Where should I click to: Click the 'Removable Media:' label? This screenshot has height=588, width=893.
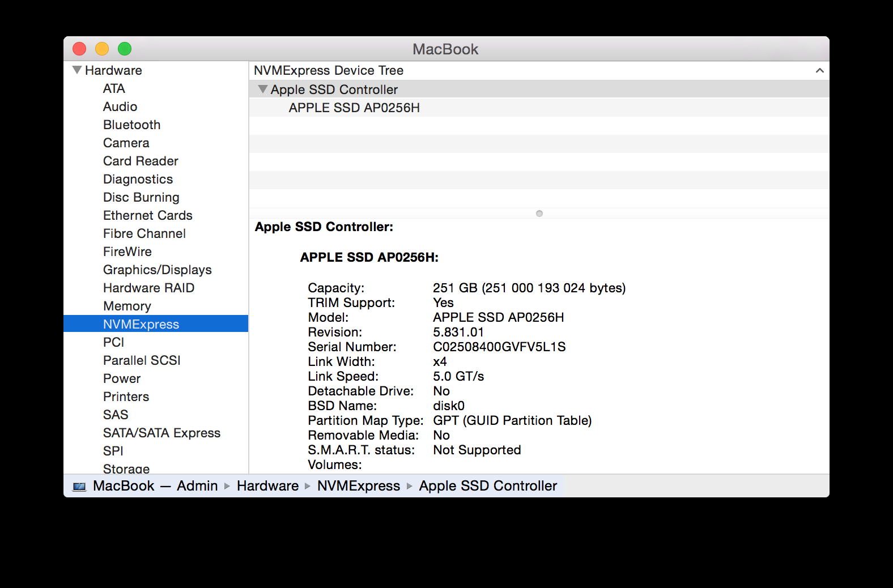(363, 435)
